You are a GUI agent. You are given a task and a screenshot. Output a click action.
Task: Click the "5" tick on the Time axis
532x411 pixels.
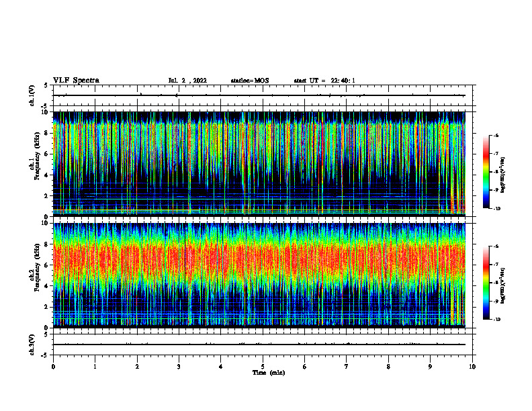263,367
